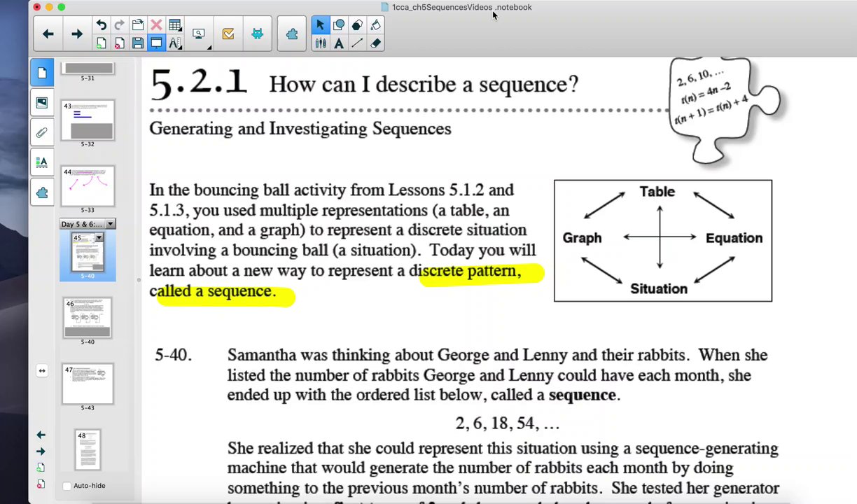Click the sidebar Add Page icon
Screen dimensions: 857x504
click(41, 468)
